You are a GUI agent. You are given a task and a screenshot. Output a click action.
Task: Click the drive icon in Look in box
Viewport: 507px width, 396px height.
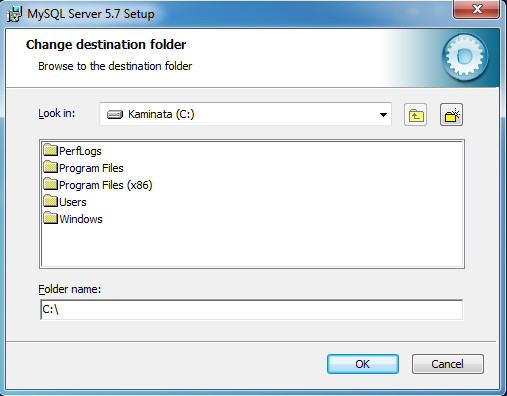(x=115, y=115)
